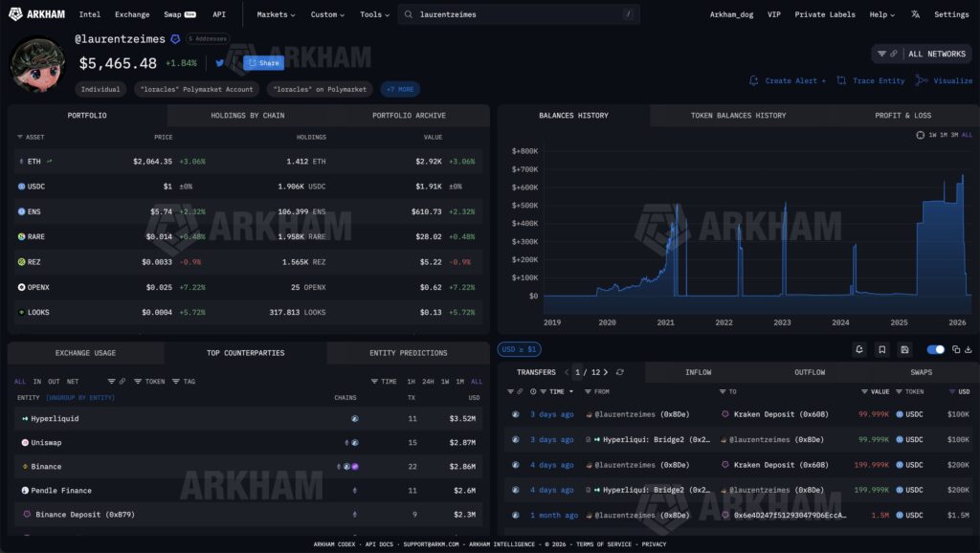Screen dimensions: 980x553
Task: Open the Holdings By Chain tab
Action: pyautogui.click(x=248, y=116)
